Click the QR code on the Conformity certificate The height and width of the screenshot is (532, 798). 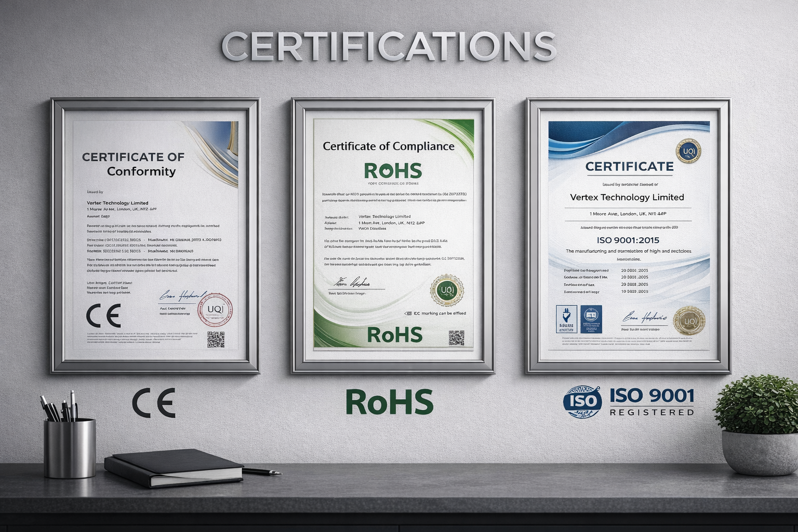tap(216, 339)
